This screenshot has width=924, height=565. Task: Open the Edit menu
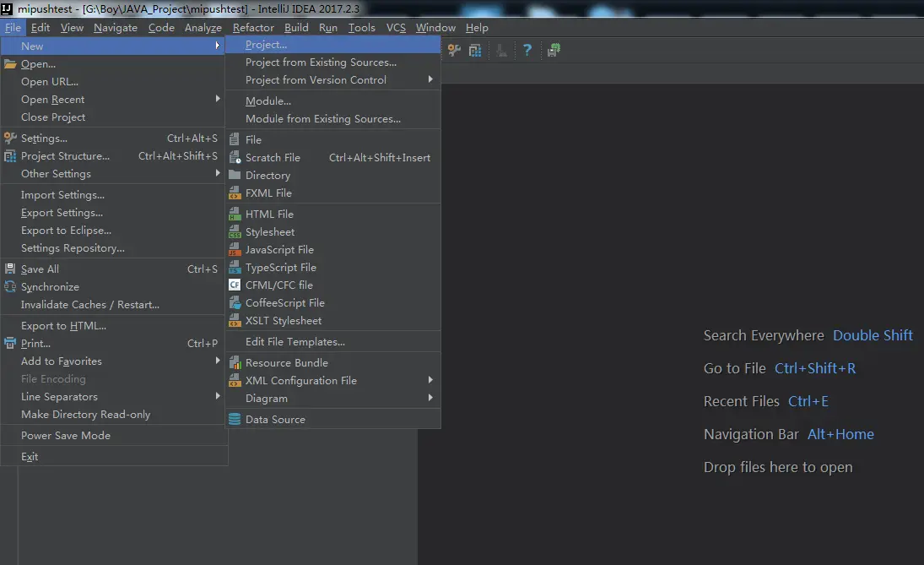point(40,28)
